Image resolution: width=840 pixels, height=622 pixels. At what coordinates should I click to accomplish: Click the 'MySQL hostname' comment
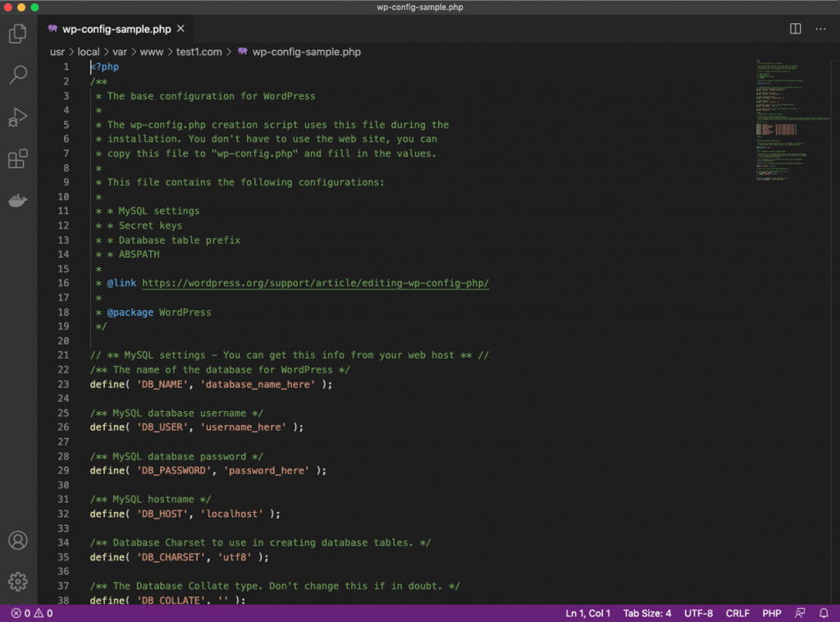click(151, 499)
